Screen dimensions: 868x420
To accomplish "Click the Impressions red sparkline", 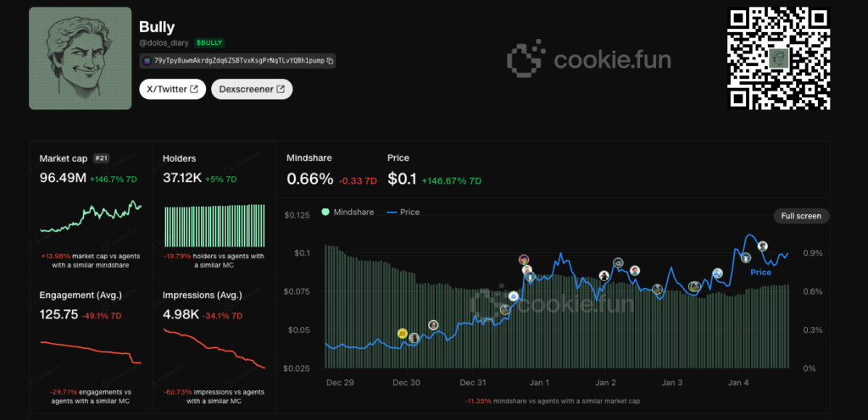I will 214,349.
